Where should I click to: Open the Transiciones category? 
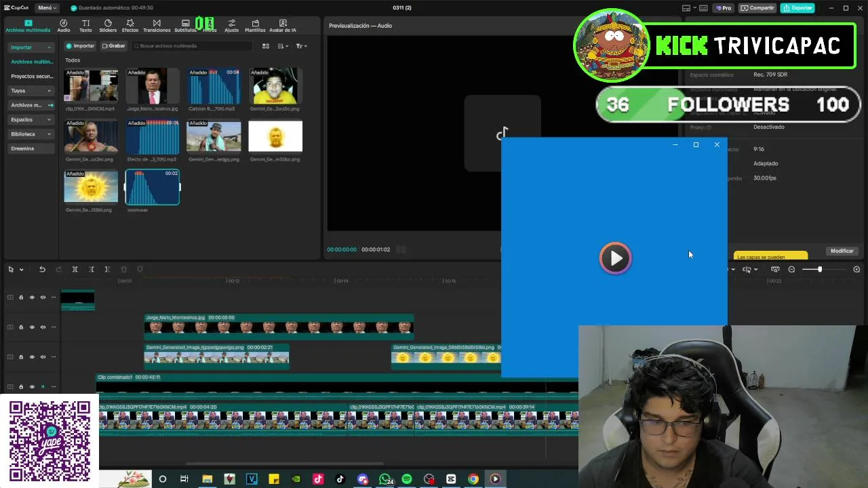pos(157,26)
